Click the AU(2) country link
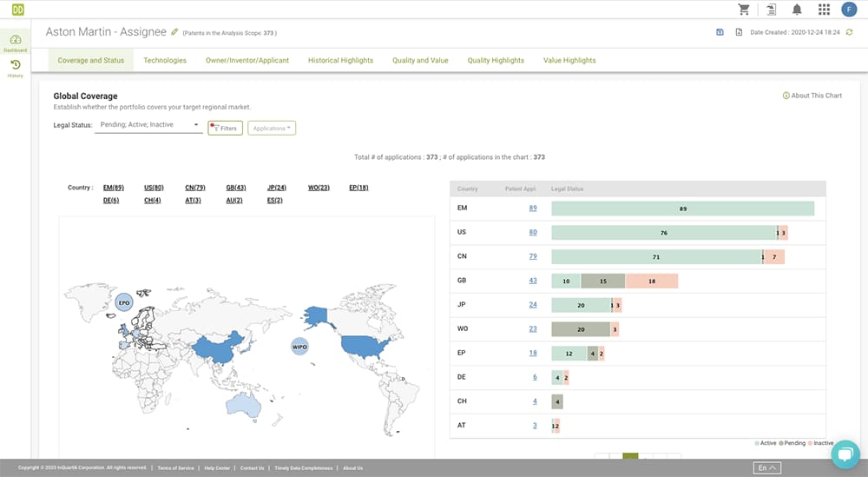The image size is (868, 477). coord(234,200)
